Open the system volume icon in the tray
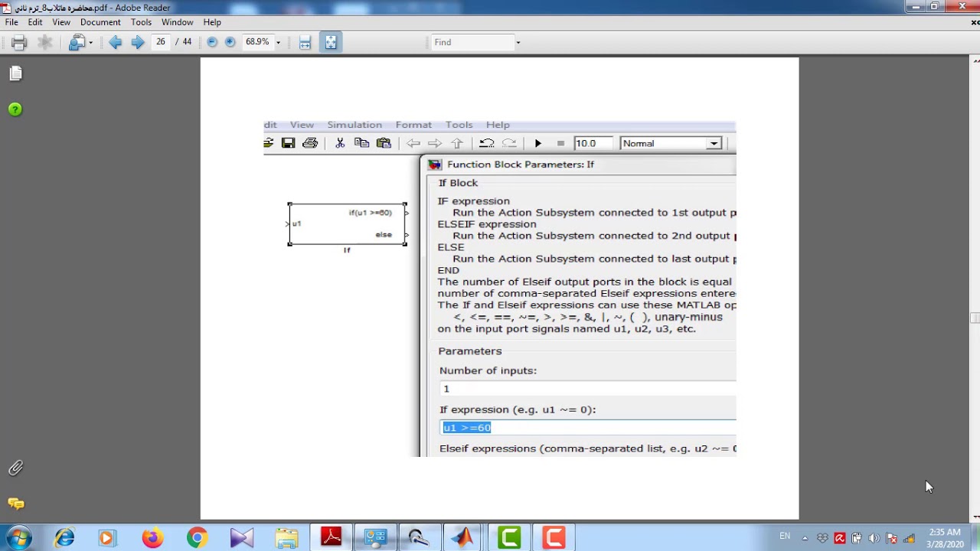The image size is (980, 551). click(x=874, y=538)
